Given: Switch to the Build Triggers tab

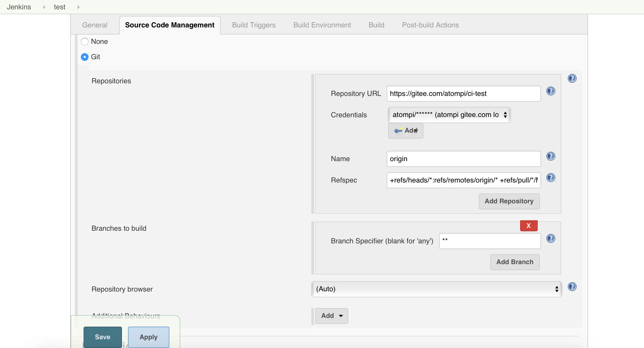Looking at the screenshot, I should pyautogui.click(x=254, y=25).
